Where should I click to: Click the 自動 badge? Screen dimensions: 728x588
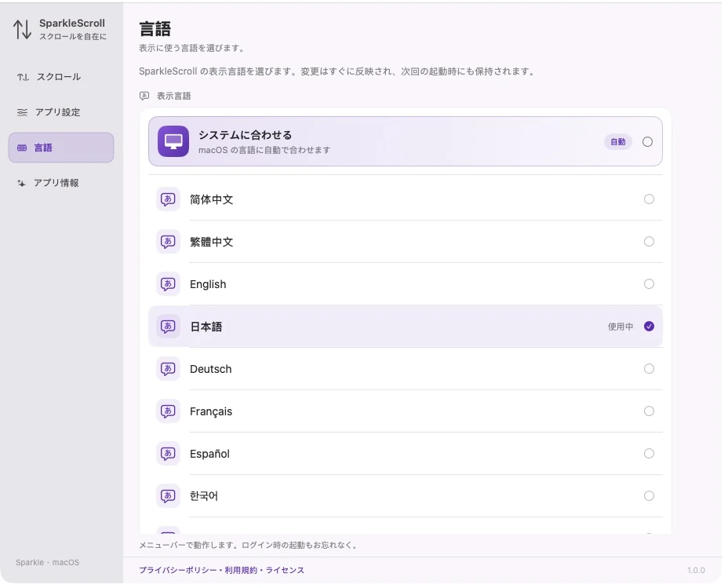coord(618,141)
